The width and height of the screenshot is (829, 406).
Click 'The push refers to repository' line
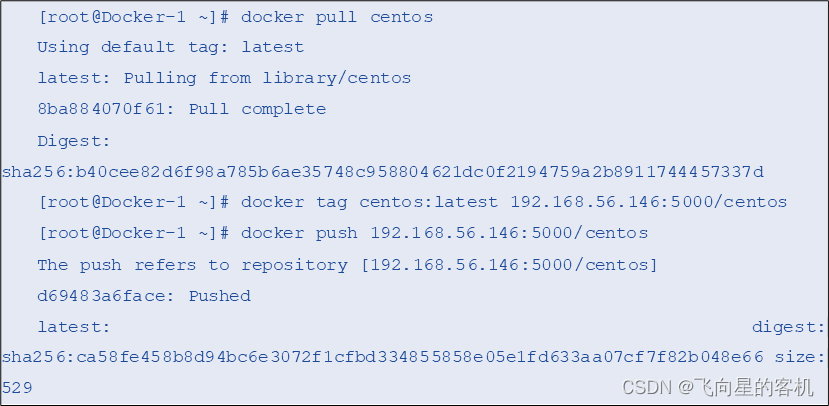192,265
